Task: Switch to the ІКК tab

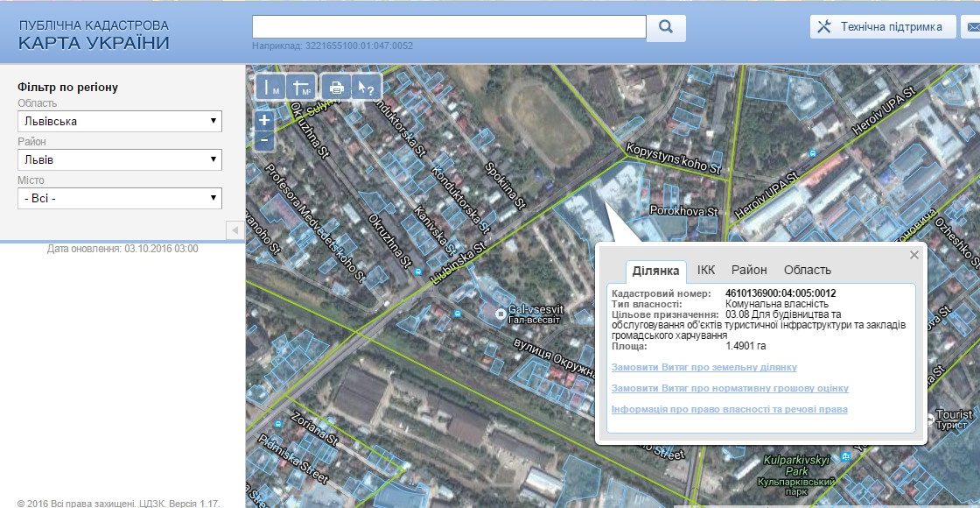Action: (705, 270)
